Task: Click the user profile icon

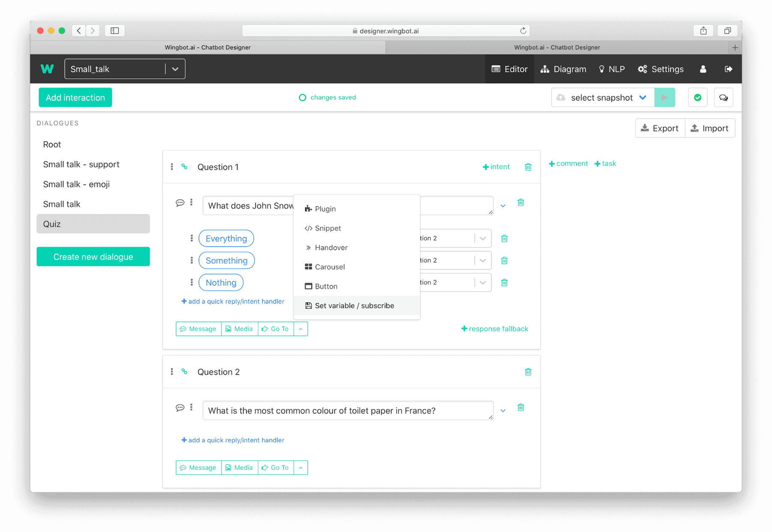Action: coord(703,69)
